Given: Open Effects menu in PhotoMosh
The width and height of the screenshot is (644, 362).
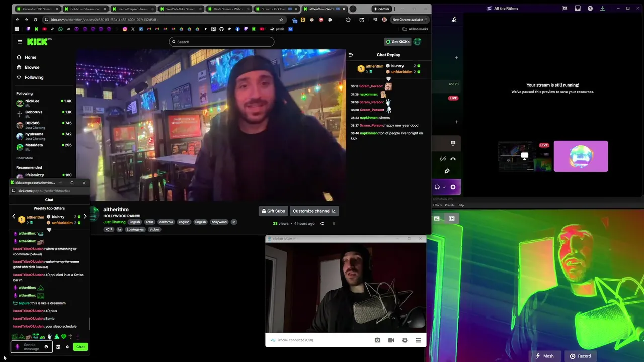Looking at the screenshot, I should coord(437,205).
